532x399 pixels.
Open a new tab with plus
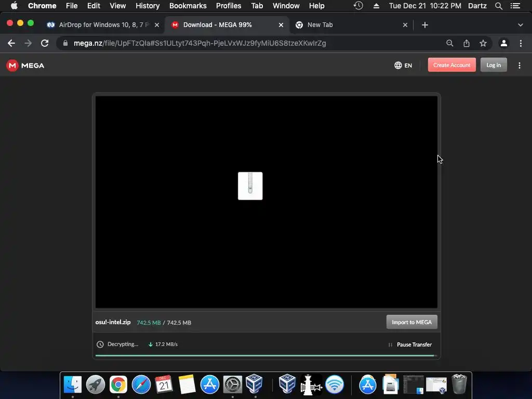[x=425, y=25]
